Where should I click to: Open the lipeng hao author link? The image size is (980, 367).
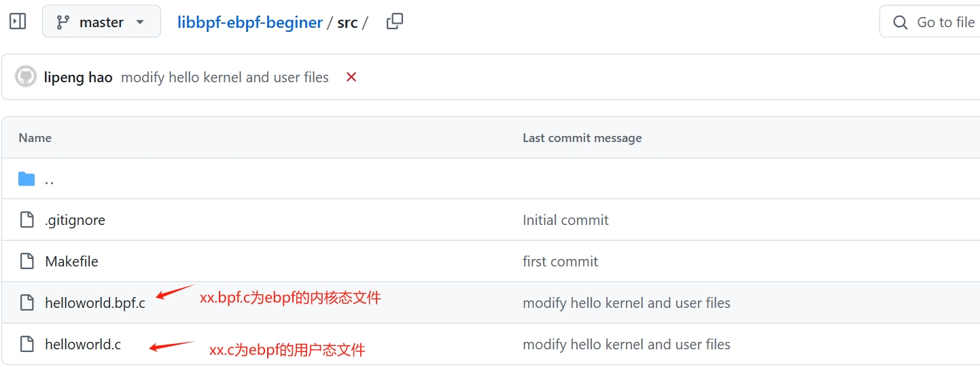(x=78, y=77)
